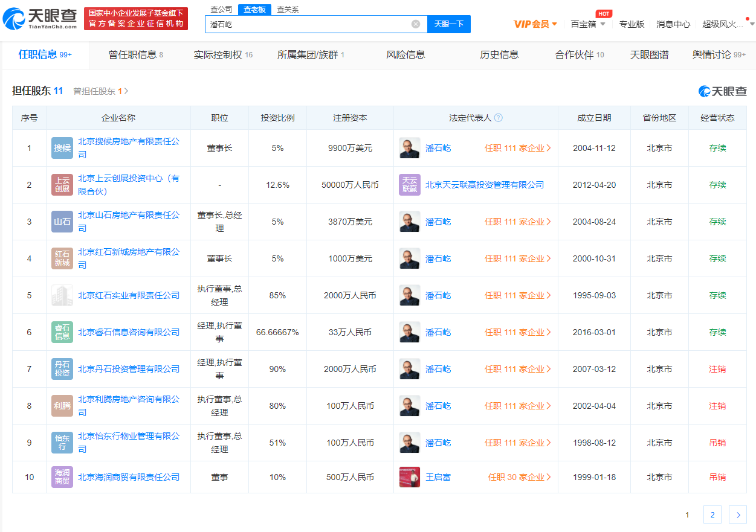Click the 担任股东 11 heading

pos(37,91)
